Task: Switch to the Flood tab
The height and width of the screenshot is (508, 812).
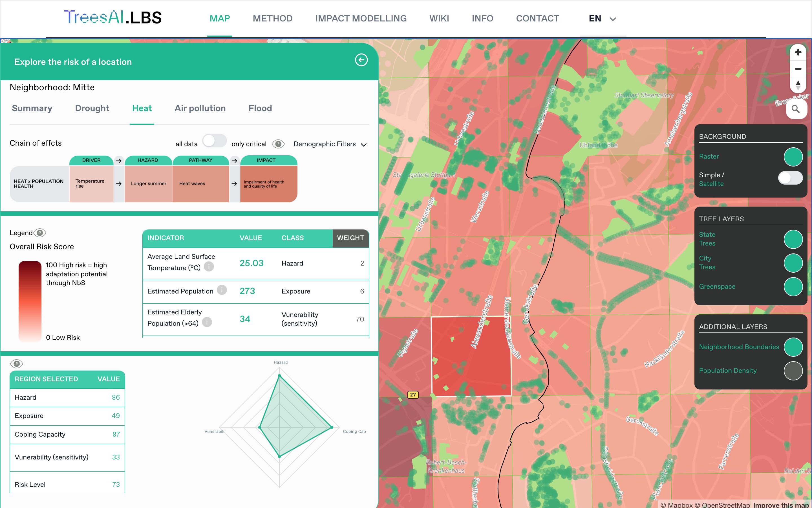Action: (x=261, y=108)
